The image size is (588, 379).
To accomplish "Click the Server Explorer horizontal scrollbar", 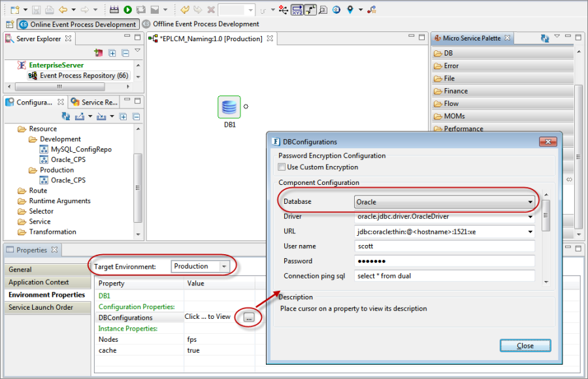I will tap(60, 87).
